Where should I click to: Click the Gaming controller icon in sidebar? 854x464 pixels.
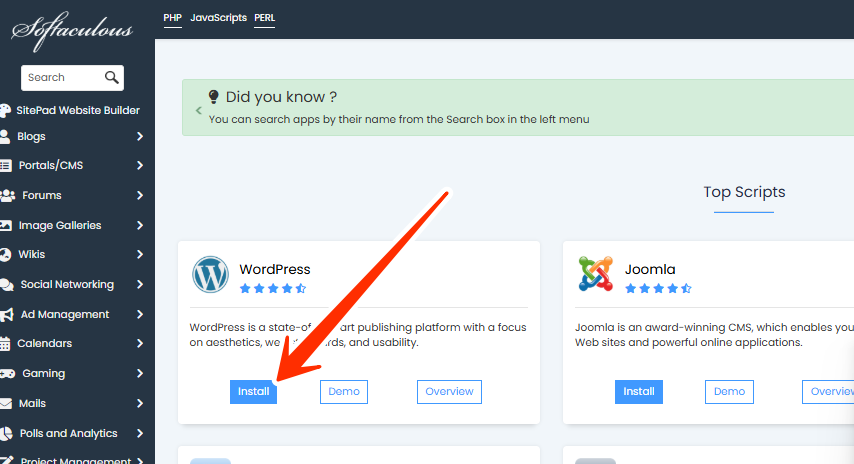(x=7, y=374)
